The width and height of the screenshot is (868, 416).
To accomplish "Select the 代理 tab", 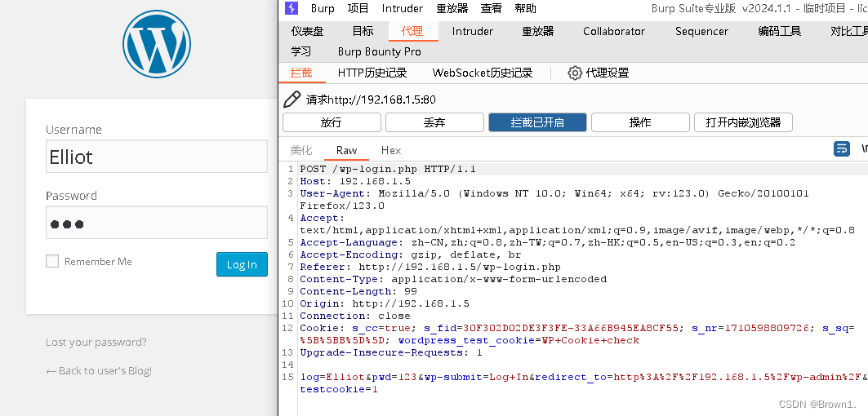I will (412, 32).
